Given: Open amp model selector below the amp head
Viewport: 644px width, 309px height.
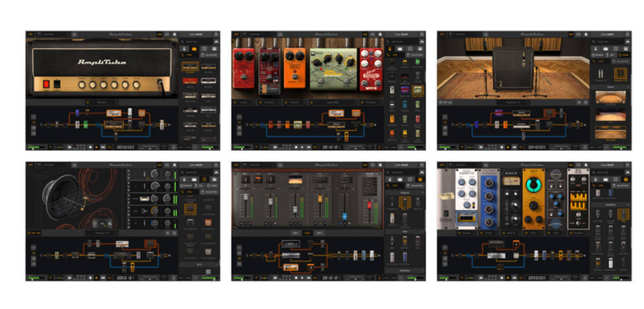Looking at the screenshot, I should point(101,102).
